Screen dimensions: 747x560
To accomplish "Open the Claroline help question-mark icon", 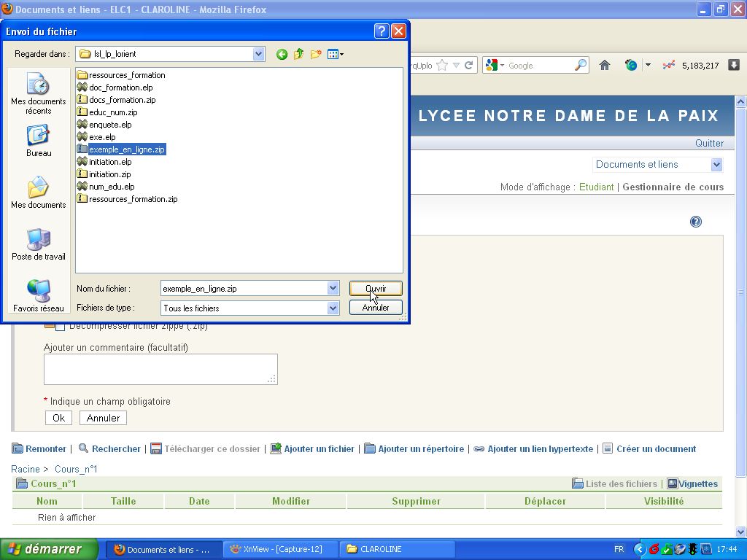I will click(695, 222).
